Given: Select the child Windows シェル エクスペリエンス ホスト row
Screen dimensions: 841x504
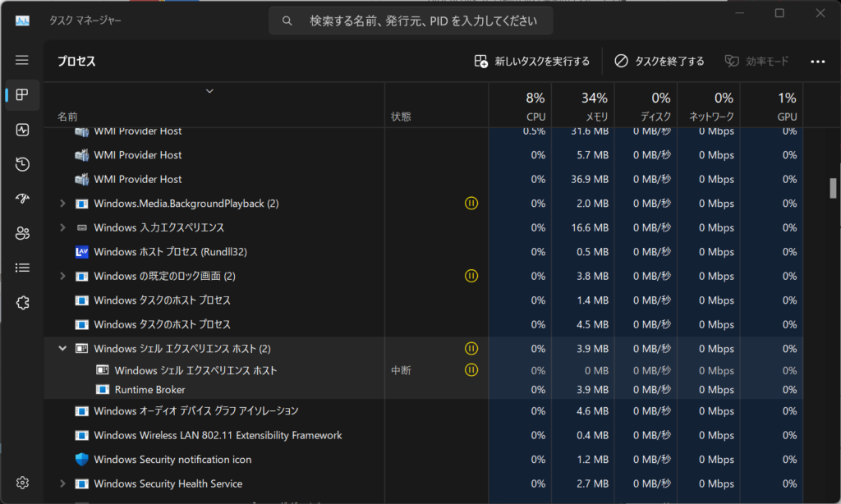Looking at the screenshot, I should [x=423, y=370].
